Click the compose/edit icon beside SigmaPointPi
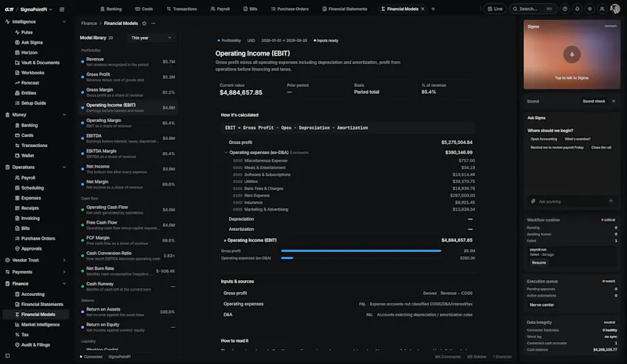Image resolution: width=627 pixels, height=364 pixels. click(x=62, y=9)
